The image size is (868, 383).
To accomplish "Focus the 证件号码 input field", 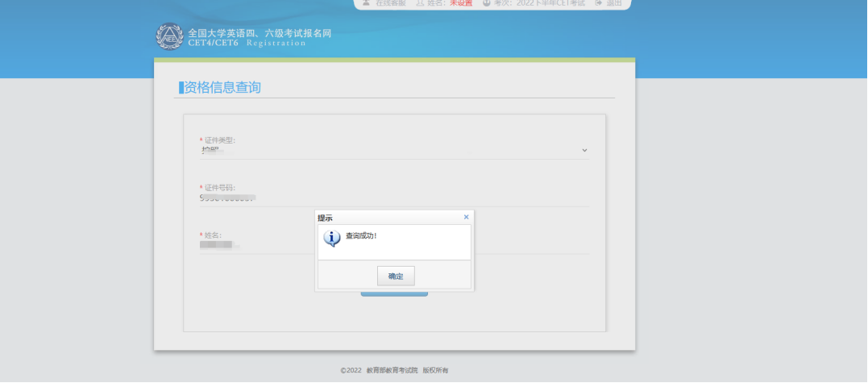I will click(x=387, y=198).
